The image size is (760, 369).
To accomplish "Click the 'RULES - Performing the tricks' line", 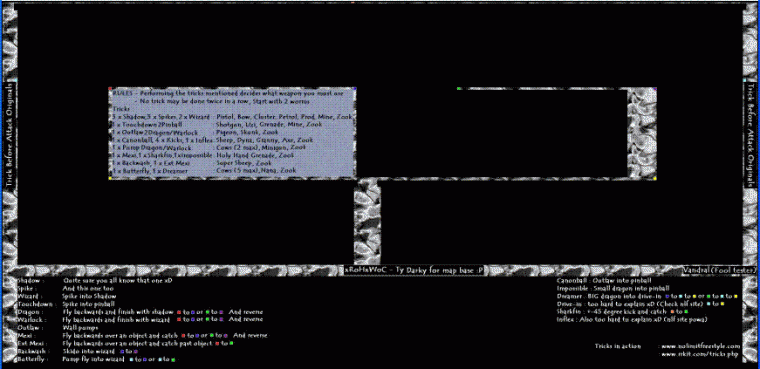I will (x=227, y=93).
